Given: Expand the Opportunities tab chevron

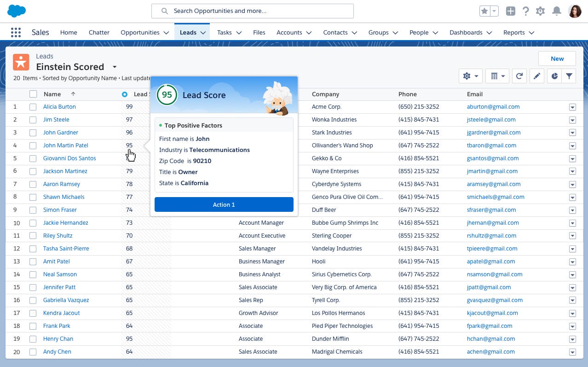Looking at the screenshot, I should coord(167,33).
